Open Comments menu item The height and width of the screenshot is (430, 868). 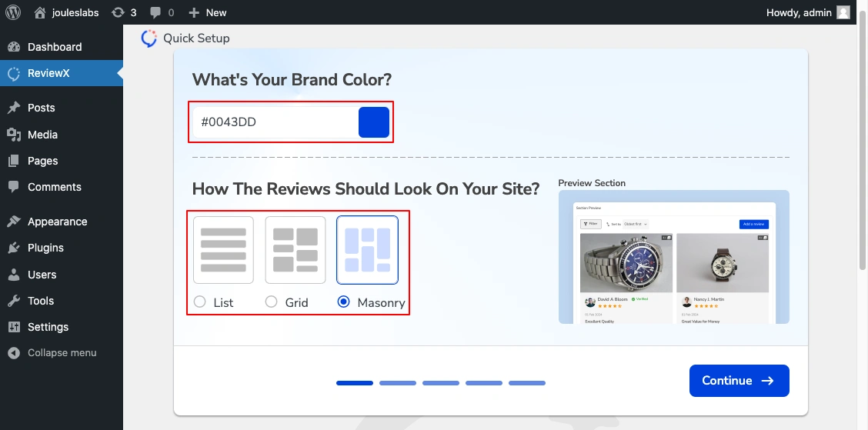point(62,187)
